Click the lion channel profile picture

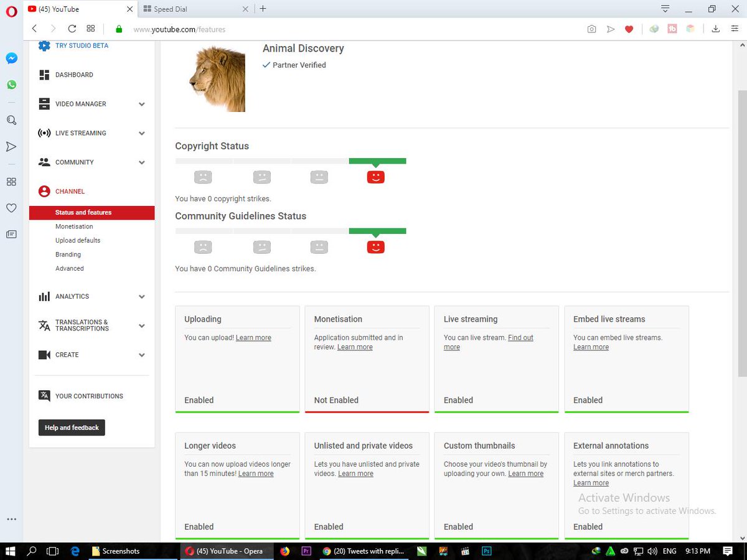click(x=217, y=80)
